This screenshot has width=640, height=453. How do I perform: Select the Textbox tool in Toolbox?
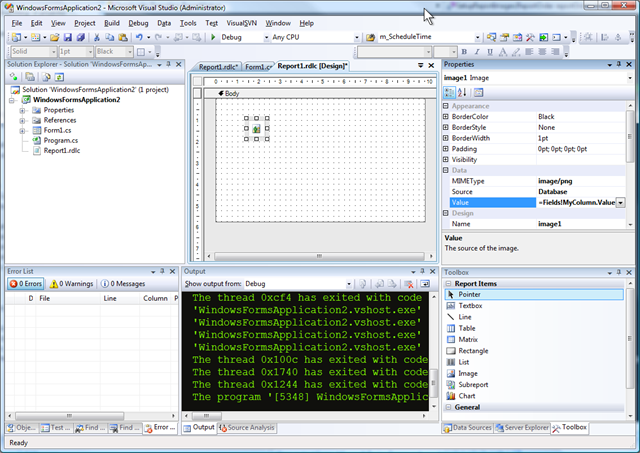[x=470, y=306]
